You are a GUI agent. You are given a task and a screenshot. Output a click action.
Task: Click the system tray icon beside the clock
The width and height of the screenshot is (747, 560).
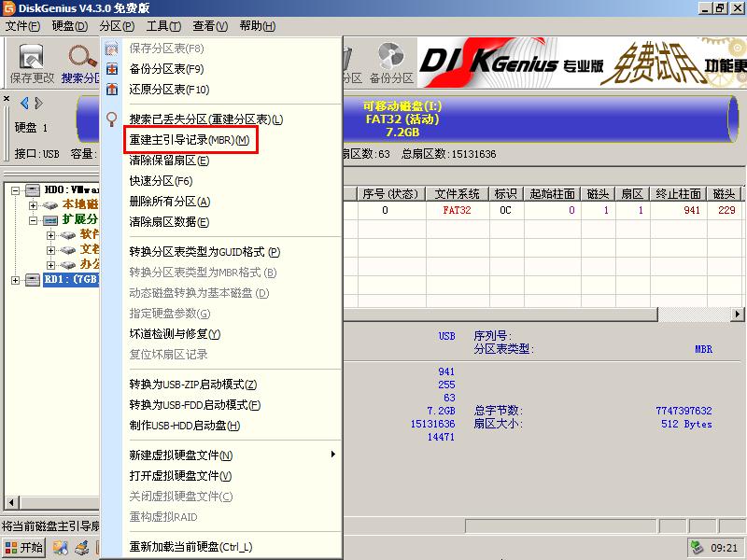click(x=698, y=548)
